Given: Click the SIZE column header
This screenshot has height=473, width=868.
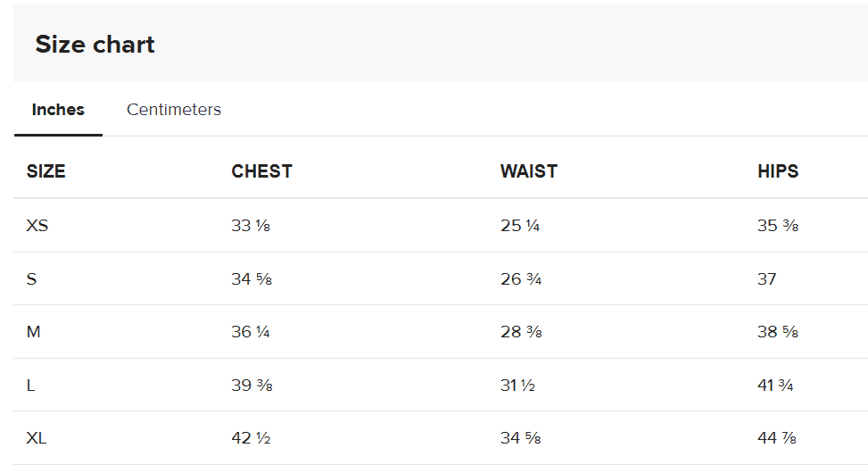Looking at the screenshot, I should 46,171.
